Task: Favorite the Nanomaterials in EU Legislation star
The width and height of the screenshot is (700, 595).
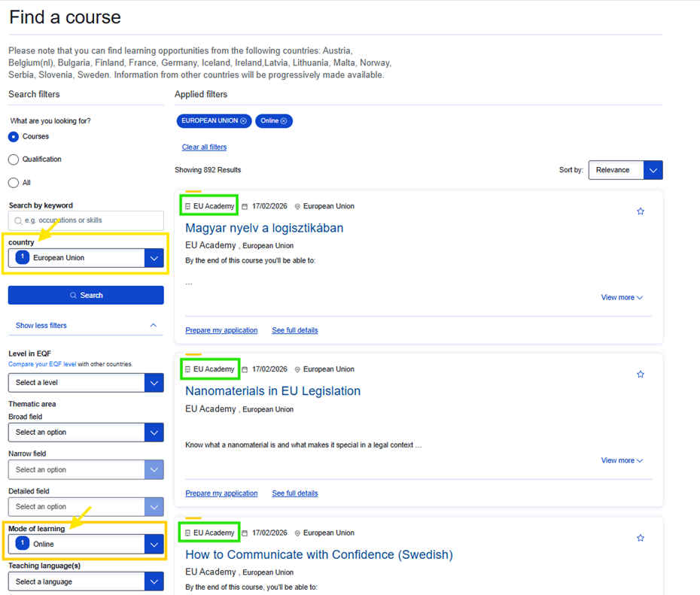Action: (x=641, y=374)
